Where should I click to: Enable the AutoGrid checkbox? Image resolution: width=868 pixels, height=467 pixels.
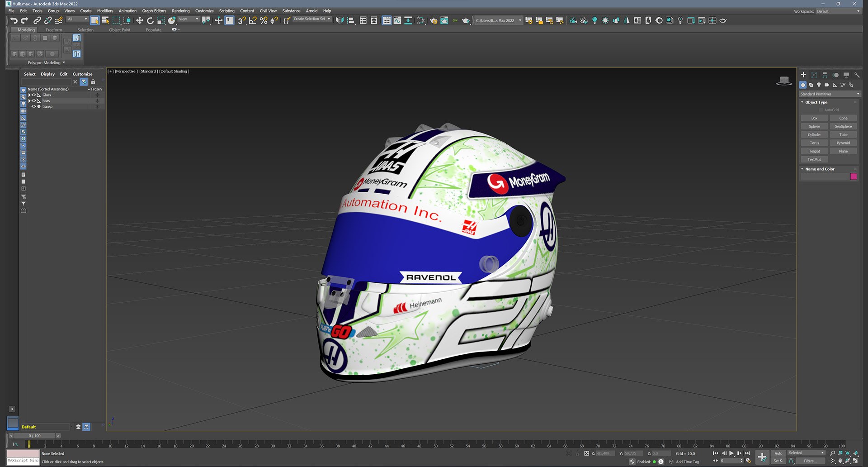coord(821,110)
